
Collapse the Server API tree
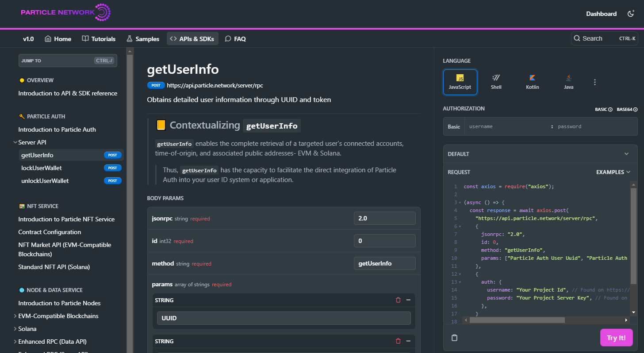(x=15, y=142)
